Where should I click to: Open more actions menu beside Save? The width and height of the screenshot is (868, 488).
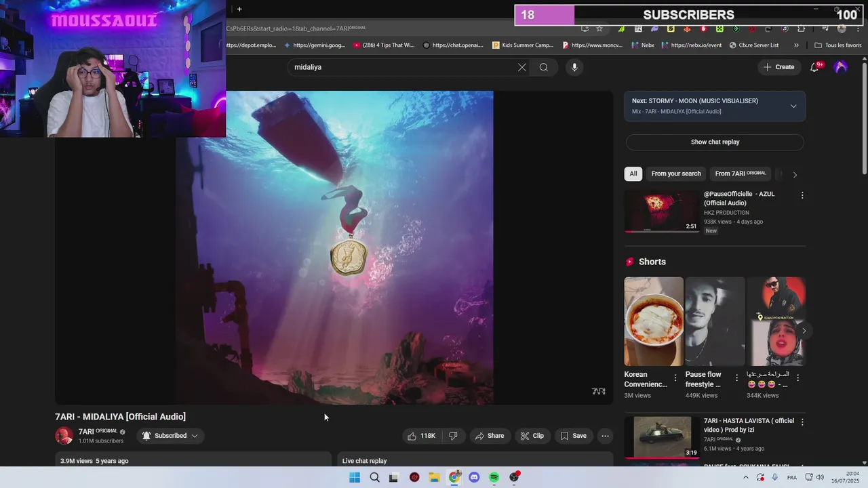pos(606,436)
